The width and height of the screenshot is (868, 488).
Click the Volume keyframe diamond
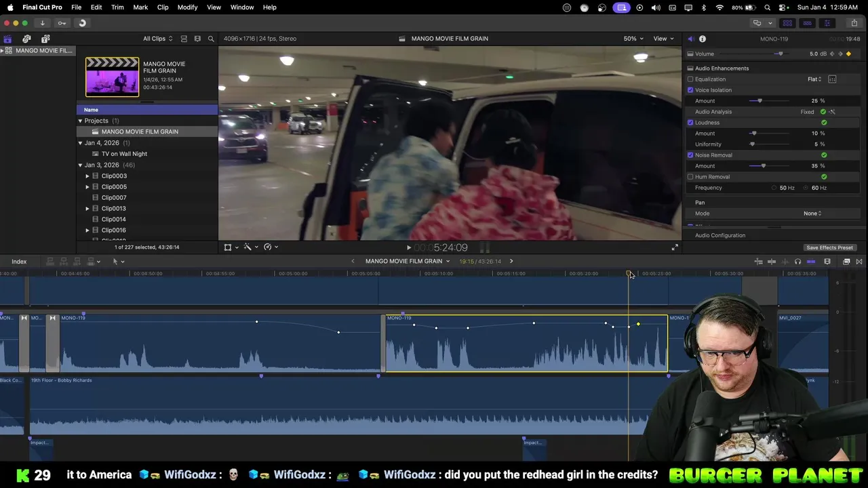(848, 54)
